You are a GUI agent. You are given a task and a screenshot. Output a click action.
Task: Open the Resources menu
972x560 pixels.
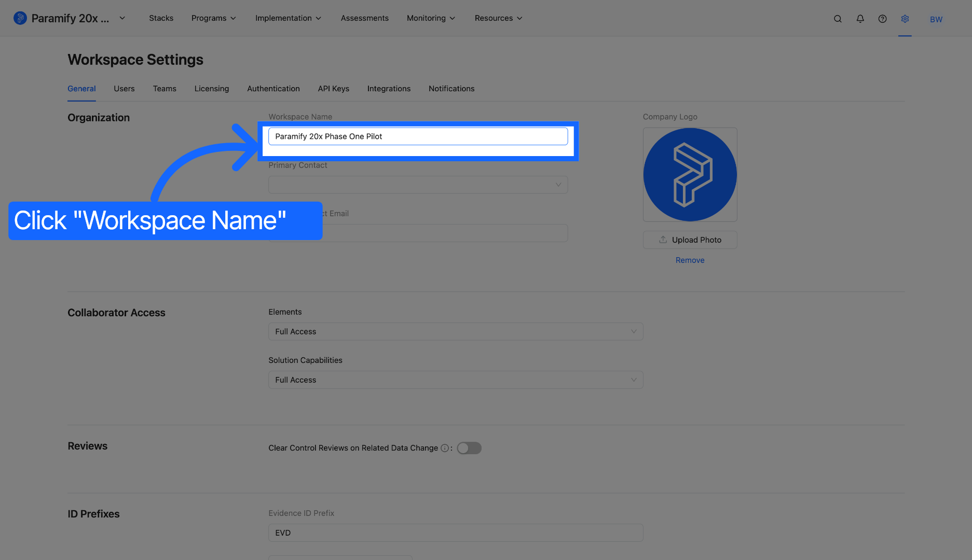coord(498,18)
